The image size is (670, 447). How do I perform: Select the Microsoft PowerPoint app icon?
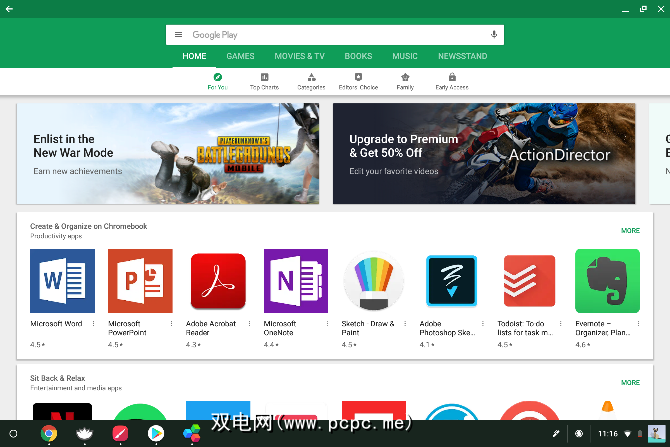point(140,281)
